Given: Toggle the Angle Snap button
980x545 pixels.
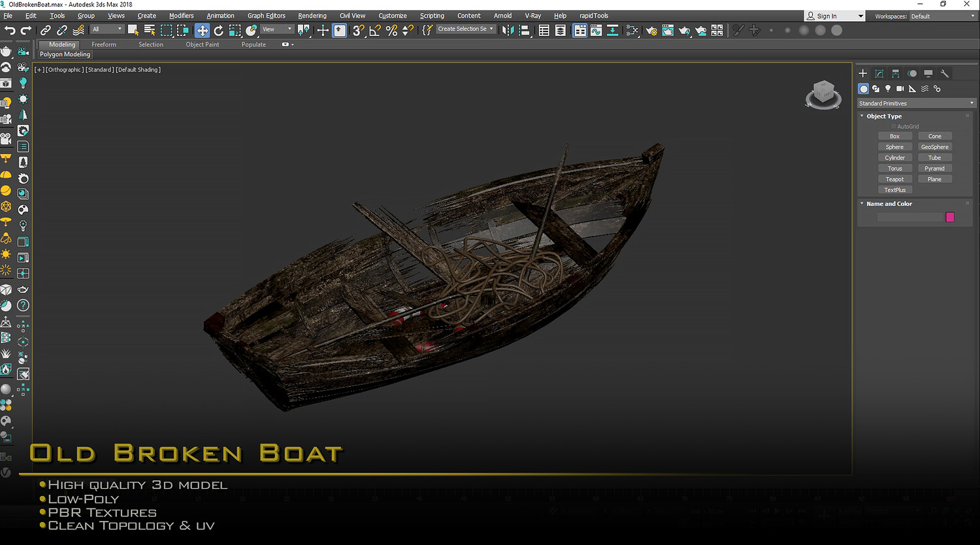Looking at the screenshot, I should [x=375, y=30].
